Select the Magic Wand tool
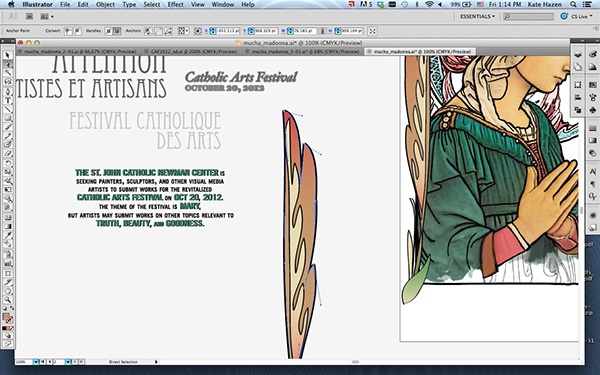This screenshot has height=375, width=600. pos(8,73)
